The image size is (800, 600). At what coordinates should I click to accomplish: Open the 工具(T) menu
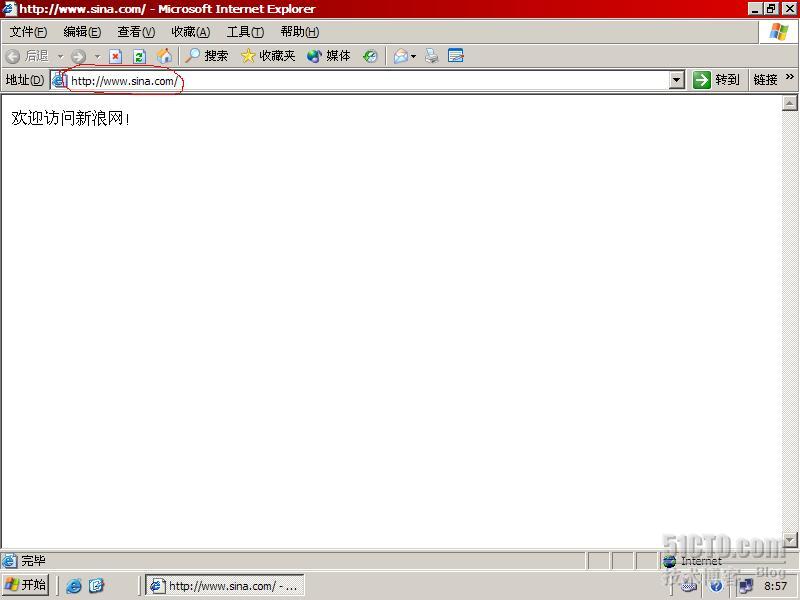point(245,32)
